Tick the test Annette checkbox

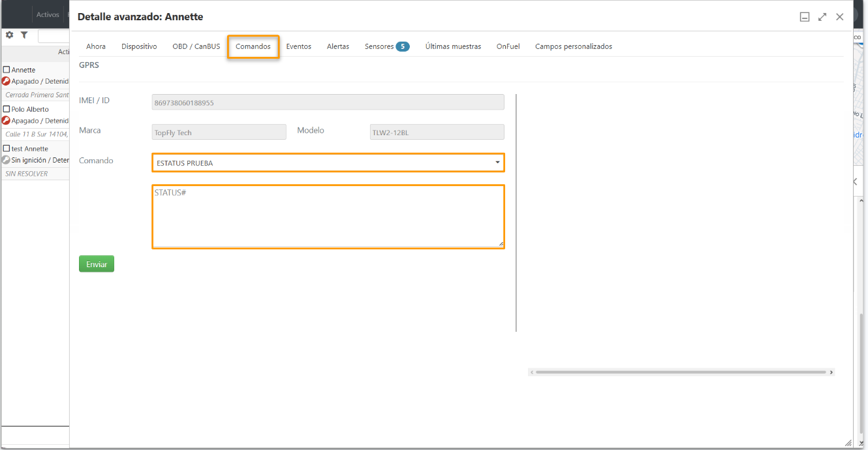[x=7, y=149]
